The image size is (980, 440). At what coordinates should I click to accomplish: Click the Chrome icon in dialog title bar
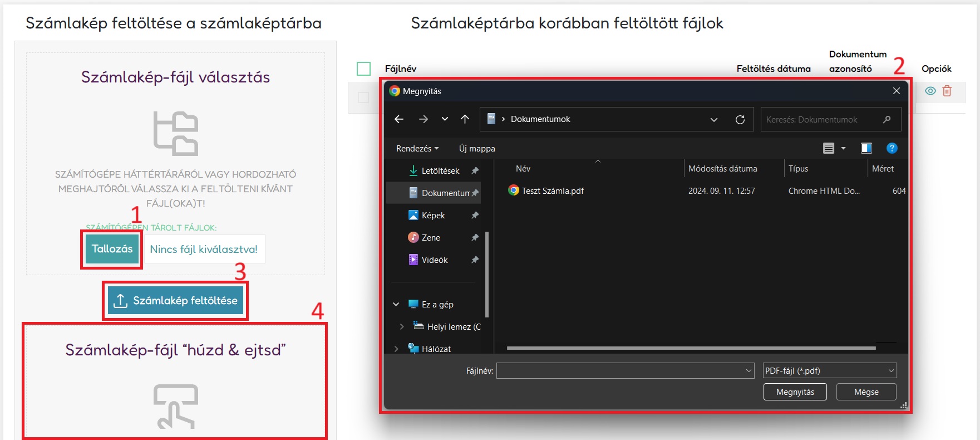[x=395, y=91]
